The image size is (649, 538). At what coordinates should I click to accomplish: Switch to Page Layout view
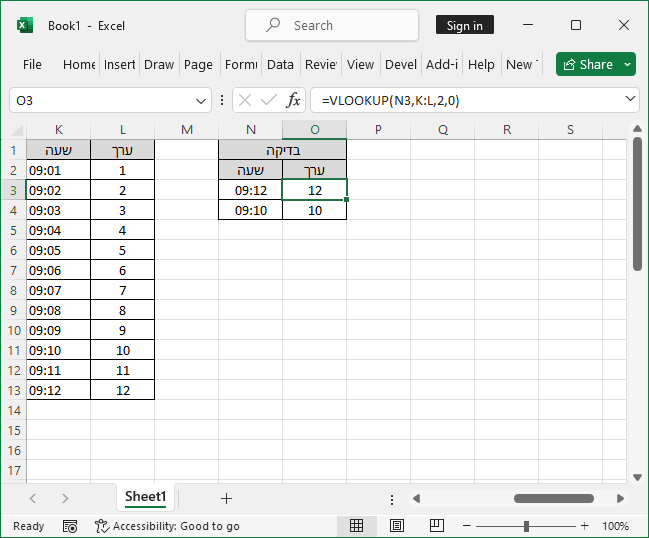[397, 526]
